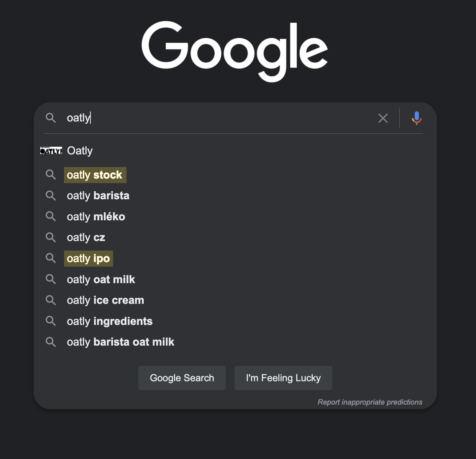Click the magnifying glass in the search bar

[51, 118]
